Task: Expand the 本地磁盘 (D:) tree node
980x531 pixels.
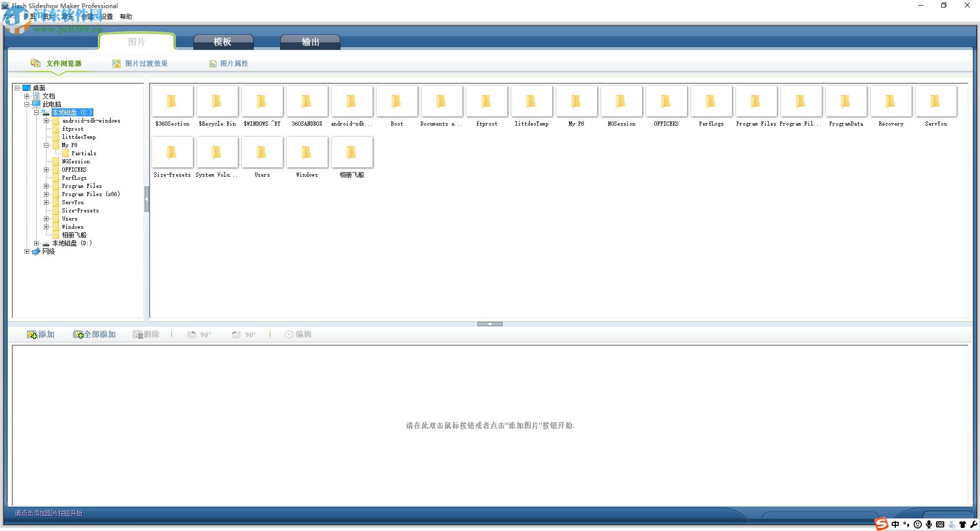Action: pyautogui.click(x=37, y=243)
